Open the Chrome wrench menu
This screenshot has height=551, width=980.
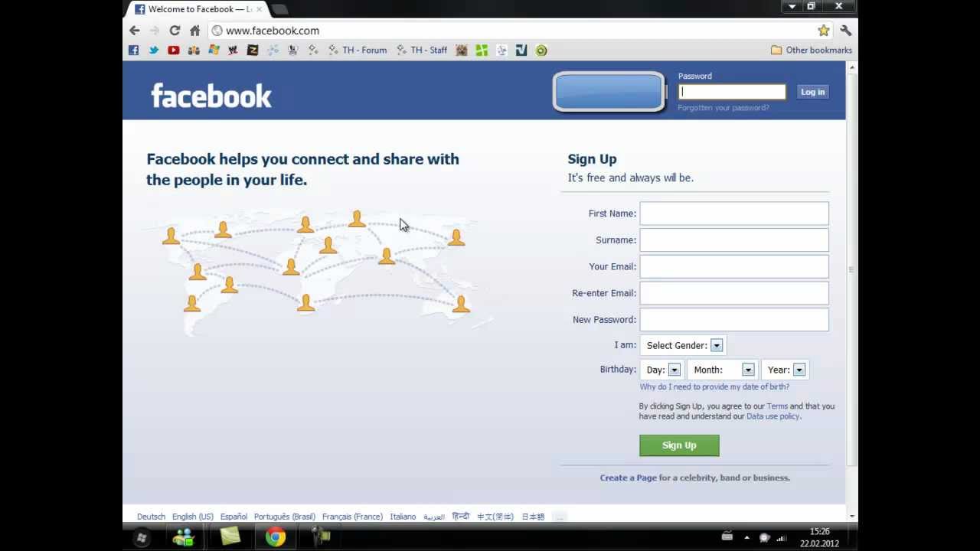click(x=845, y=31)
